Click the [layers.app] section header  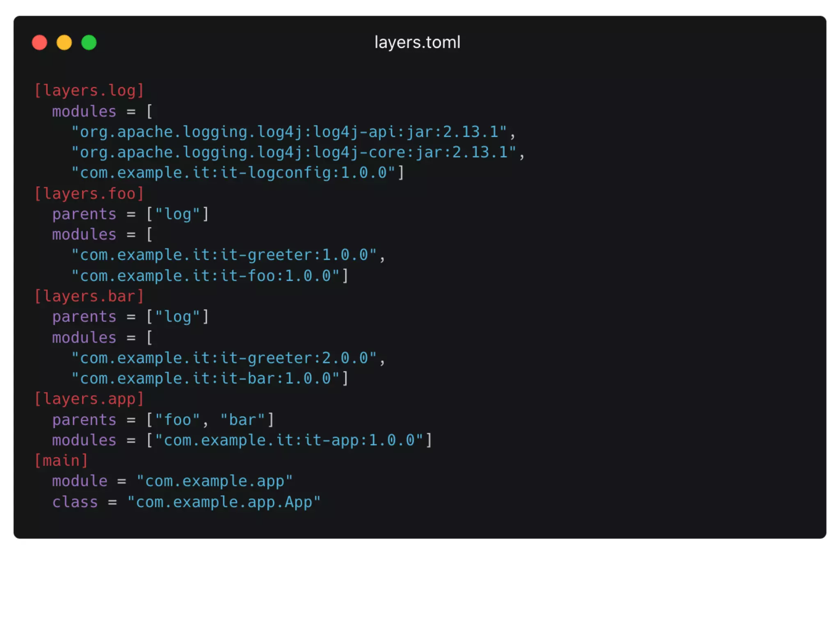tap(89, 399)
